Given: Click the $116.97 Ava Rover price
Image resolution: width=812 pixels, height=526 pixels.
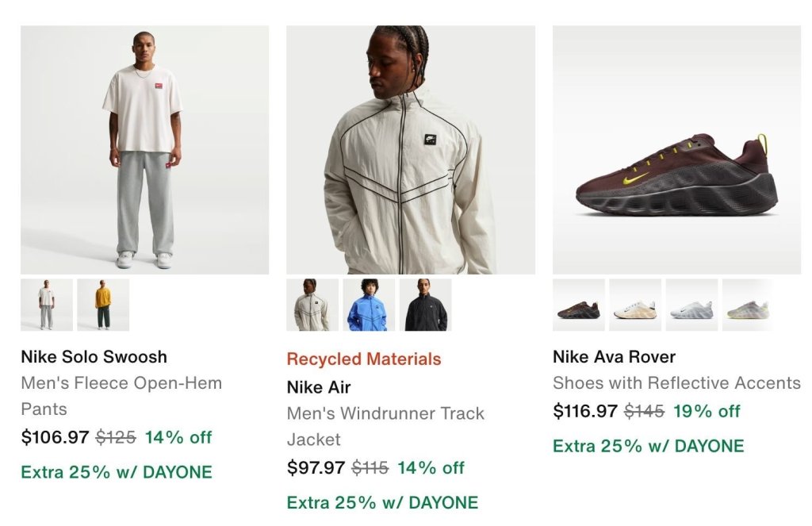Looking at the screenshot, I should (x=585, y=411).
